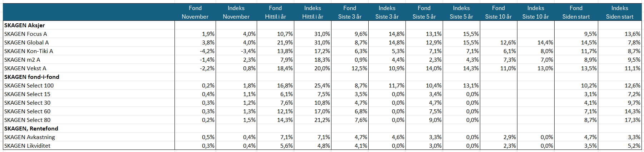This screenshot has width=644, height=152.
Task: Select the SKAGEN fond-i-fond section heading
Action: coord(32,77)
